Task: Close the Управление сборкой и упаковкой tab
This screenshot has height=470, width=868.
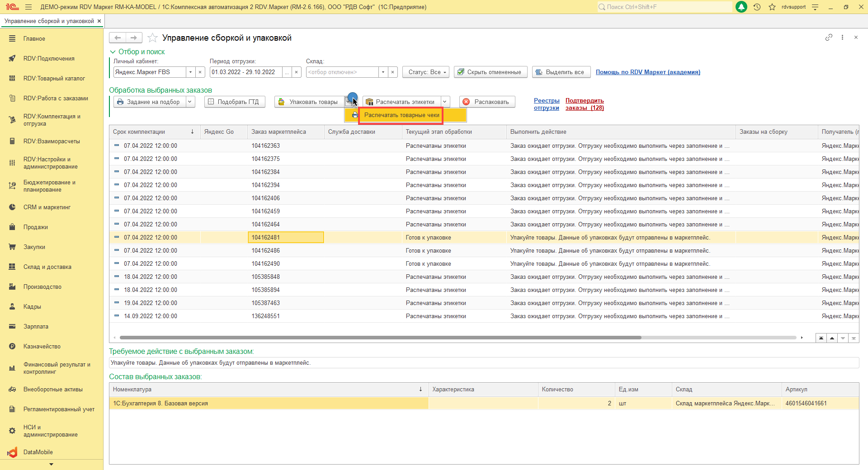Action: 99,21
